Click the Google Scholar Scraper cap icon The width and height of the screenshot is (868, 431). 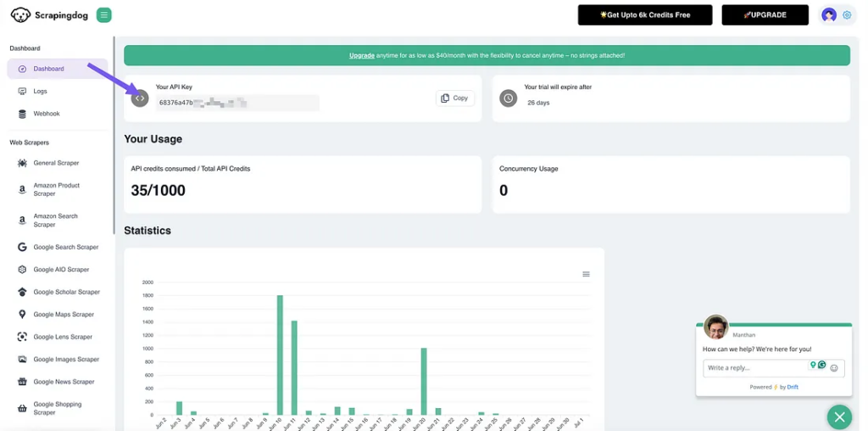[22, 292]
